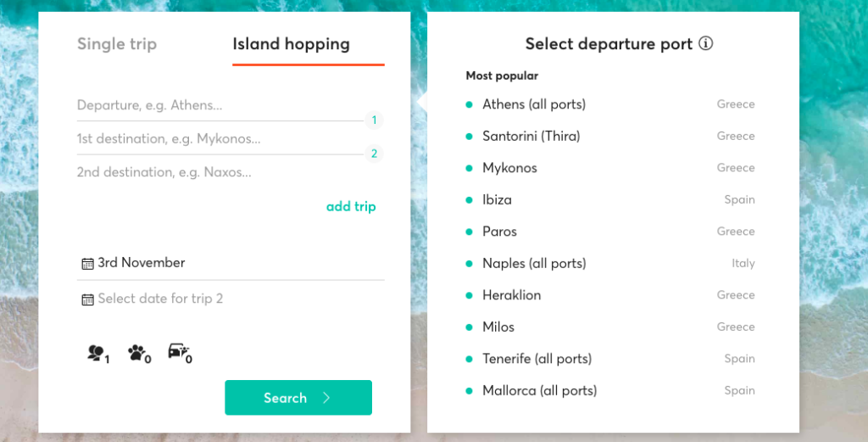Click the vehicles car icon
The height and width of the screenshot is (442, 868).
click(x=180, y=353)
